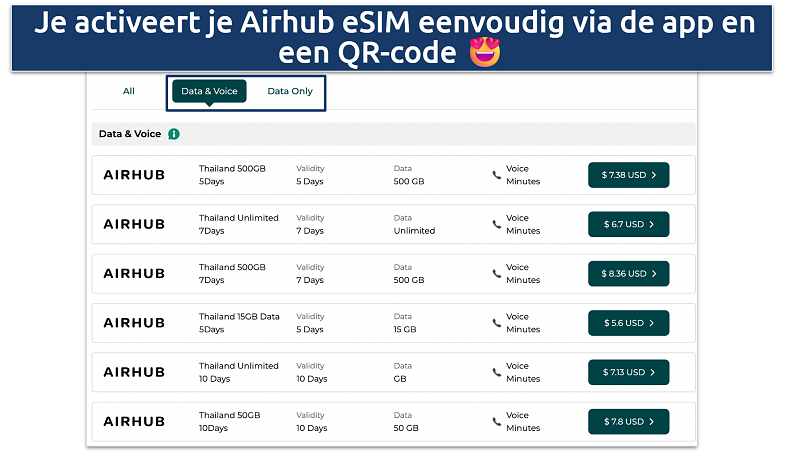
Task: Open the Data Only tab
Action: [x=290, y=91]
